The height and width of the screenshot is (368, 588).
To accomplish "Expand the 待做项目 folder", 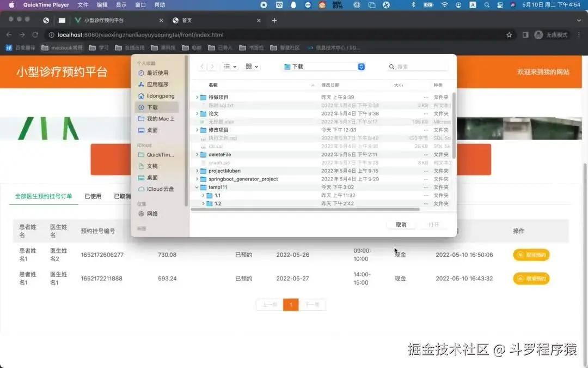I will coord(197,97).
